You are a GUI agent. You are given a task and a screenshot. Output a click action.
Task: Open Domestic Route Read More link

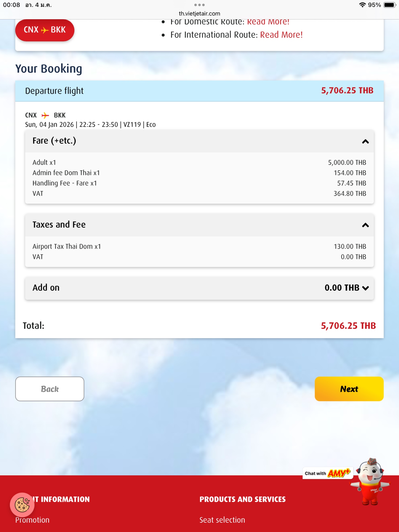point(268,22)
